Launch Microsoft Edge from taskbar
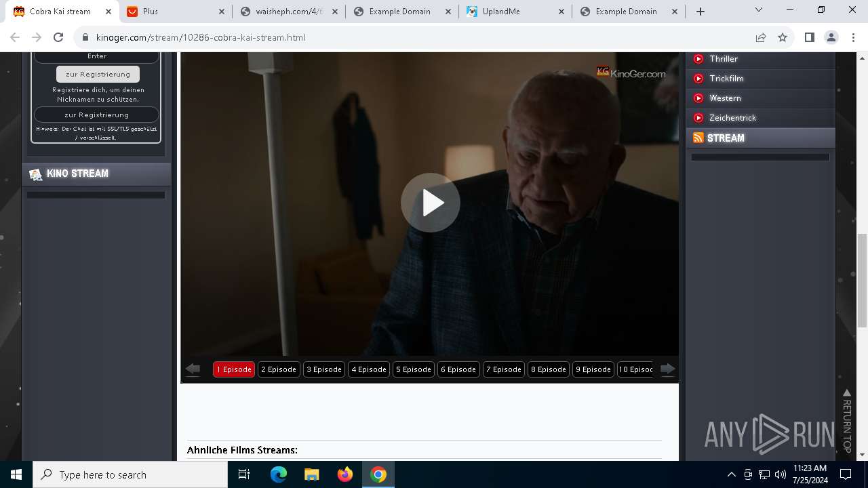The image size is (868, 488). coord(279,474)
